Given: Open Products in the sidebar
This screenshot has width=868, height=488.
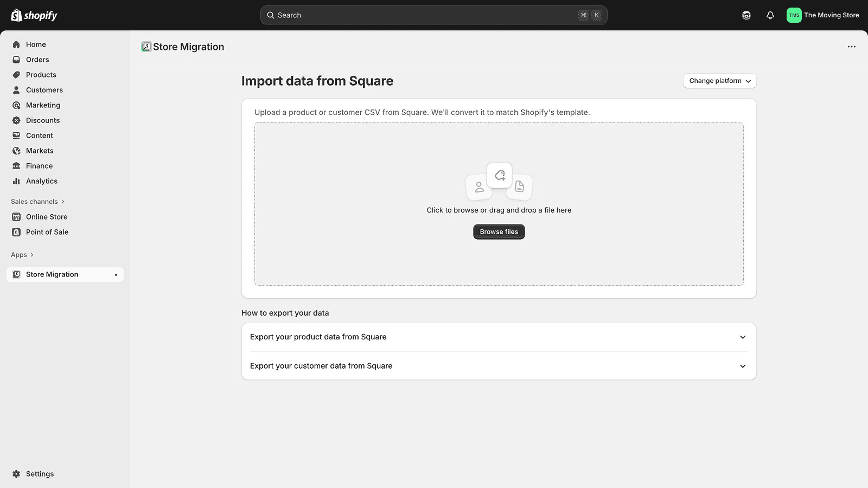Looking at the screenshot, I should pos(65,75).
